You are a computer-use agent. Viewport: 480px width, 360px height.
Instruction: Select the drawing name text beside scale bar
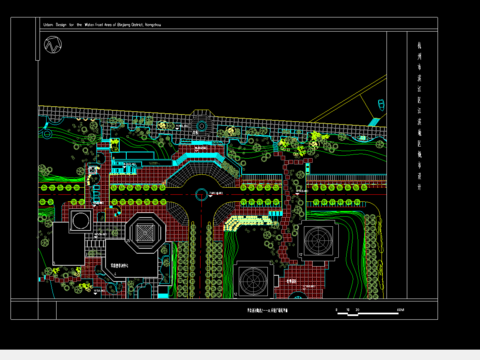click(x=267, y=310)
